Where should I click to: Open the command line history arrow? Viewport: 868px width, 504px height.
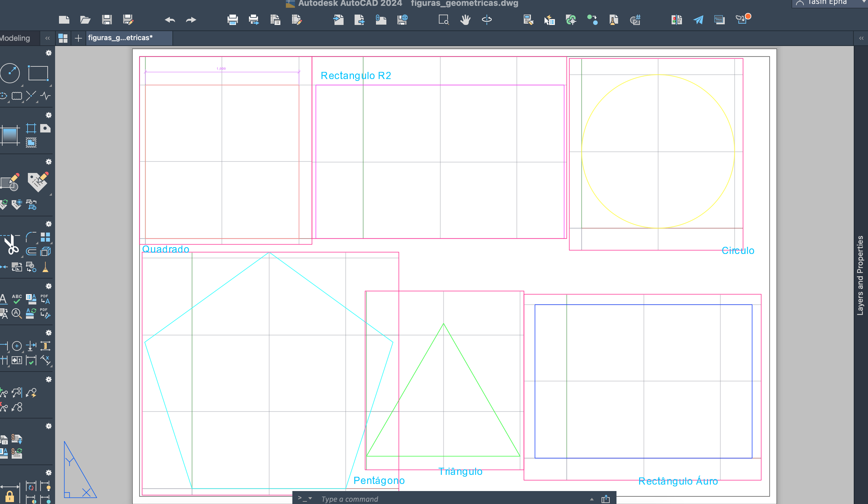point(592,499)
